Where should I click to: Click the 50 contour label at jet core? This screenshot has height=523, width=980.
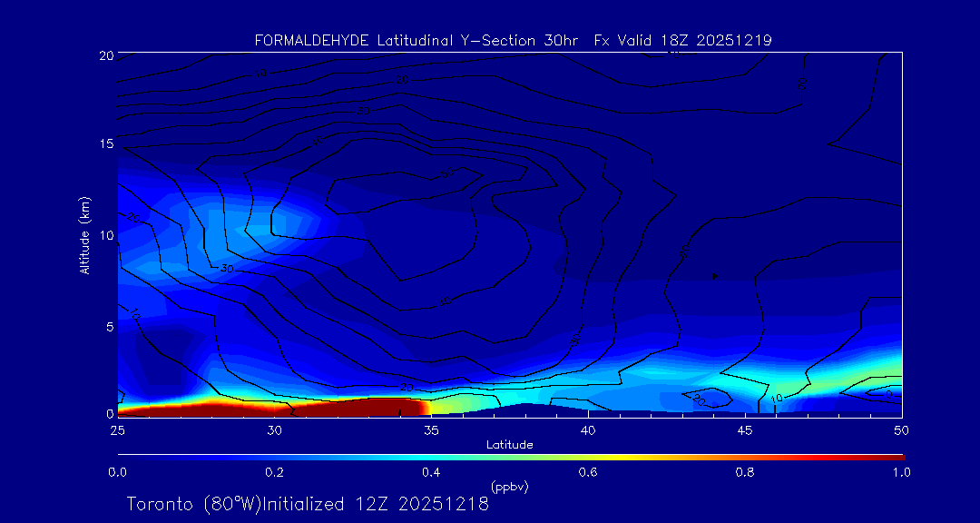tap(446, 173)
